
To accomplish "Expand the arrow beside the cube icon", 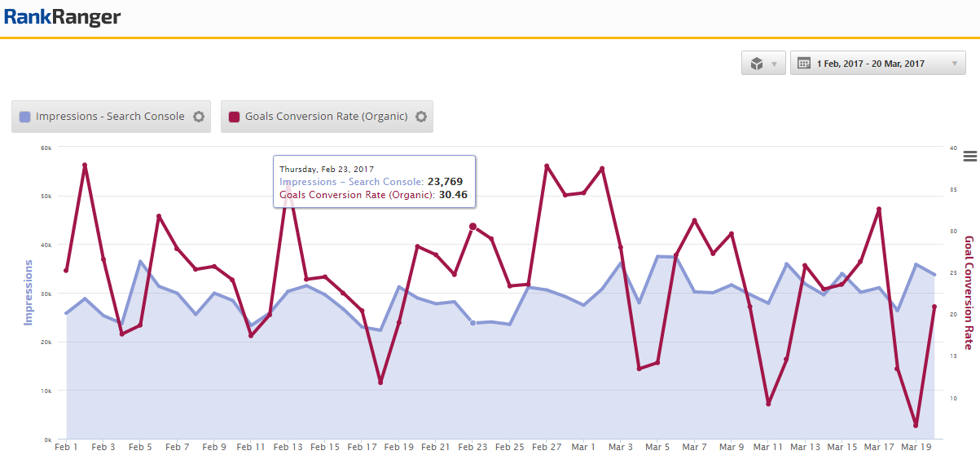I will tap(774, 64).
